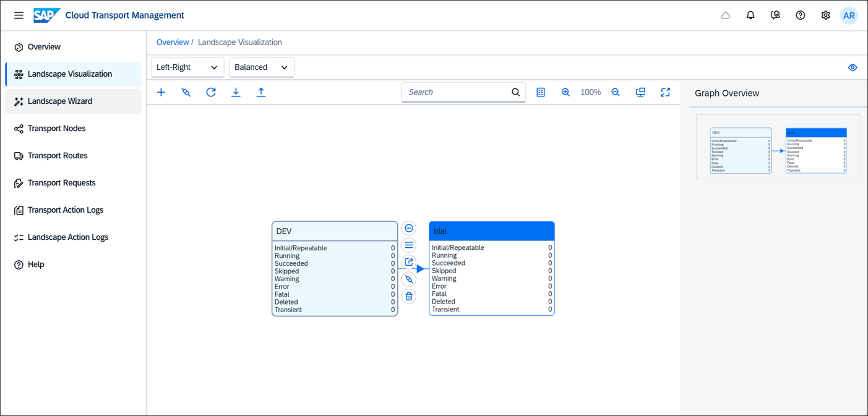Click the zoom to fit icon
This screenshot has height=416, width=868.
pyautogui.click(x=640, y=92)
